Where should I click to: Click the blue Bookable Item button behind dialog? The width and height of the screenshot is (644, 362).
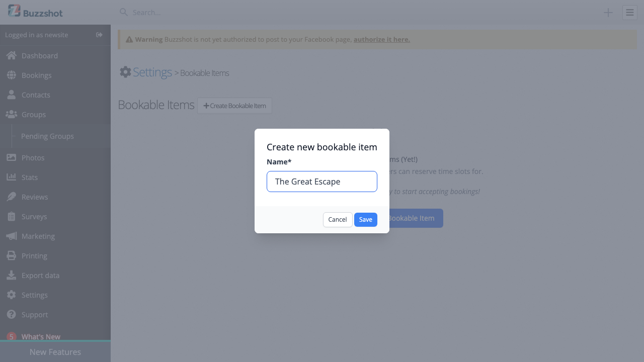(x=416, y=218)
